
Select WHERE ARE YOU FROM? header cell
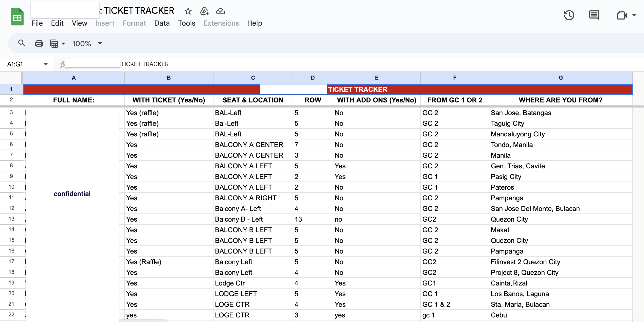561,100
